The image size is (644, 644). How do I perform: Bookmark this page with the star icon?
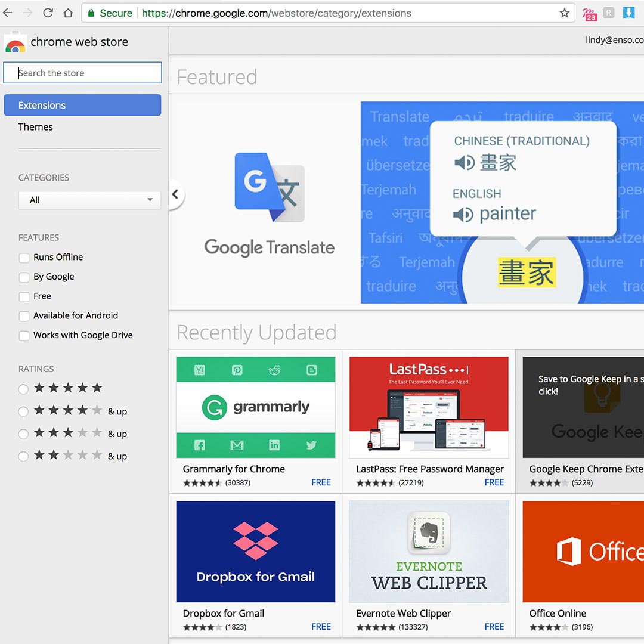point(564,13)
